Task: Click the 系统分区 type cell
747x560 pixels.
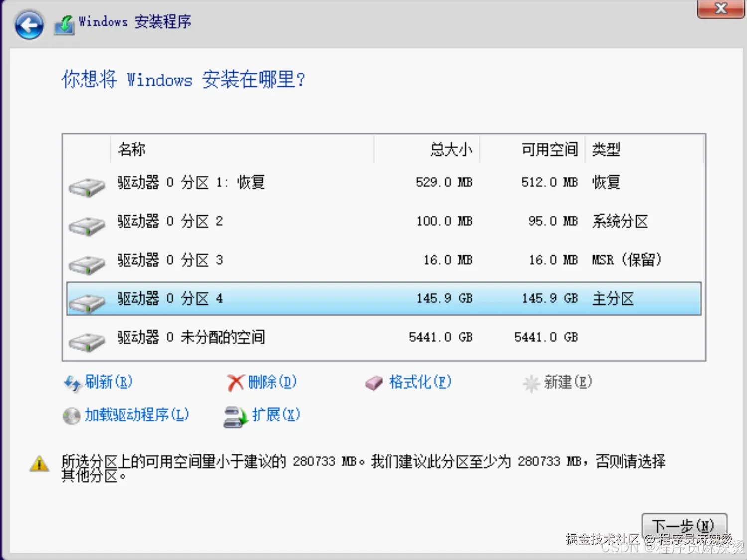Action: coord(620,221)
